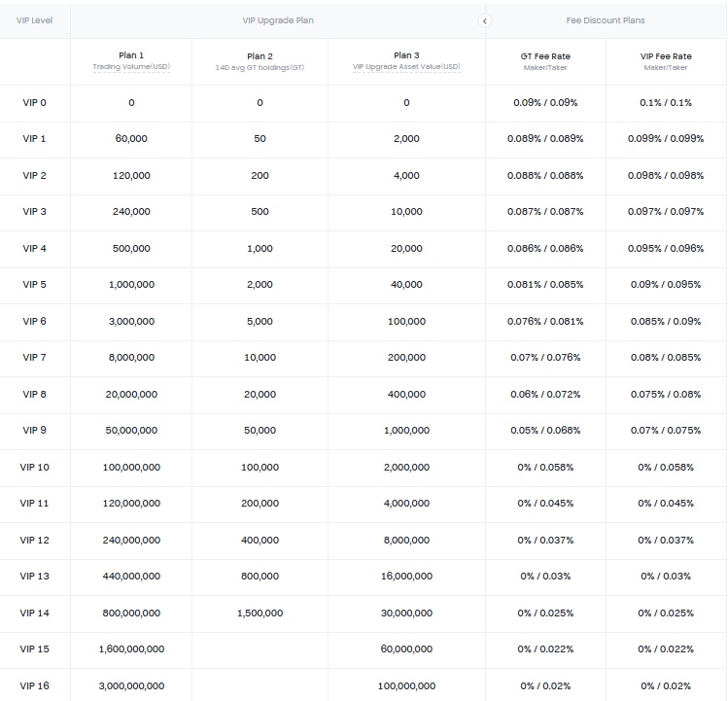
Task: Click the 0.08% / 0.085% VIP fee rate
Action: (666, 357)
